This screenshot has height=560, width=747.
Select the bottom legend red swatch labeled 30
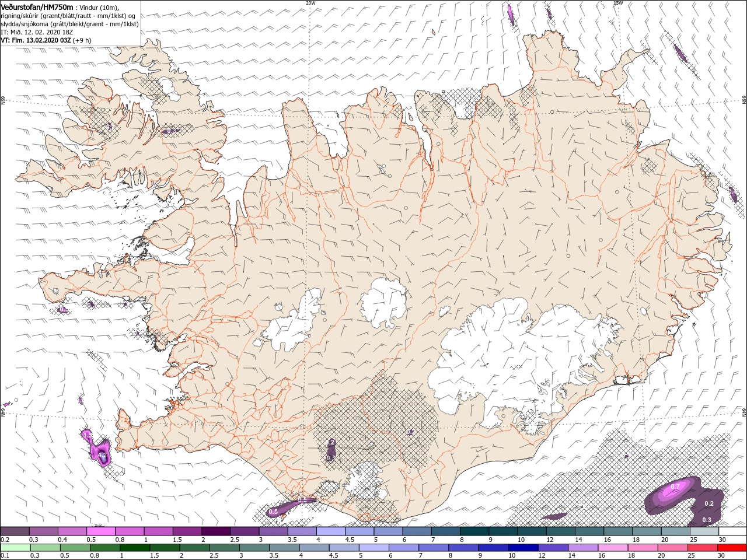pyautogui.click(x=732, y=548)
